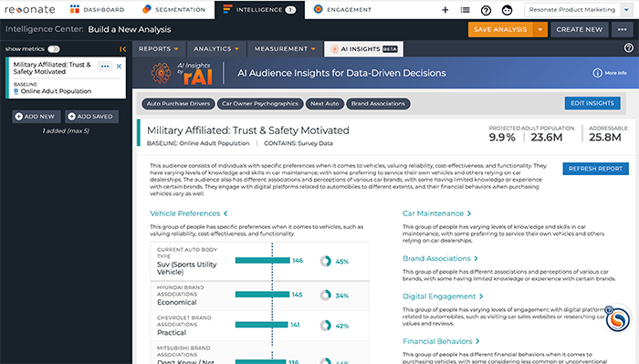
Task: Click the 45% donut chart icon
Action: [325, 261]
